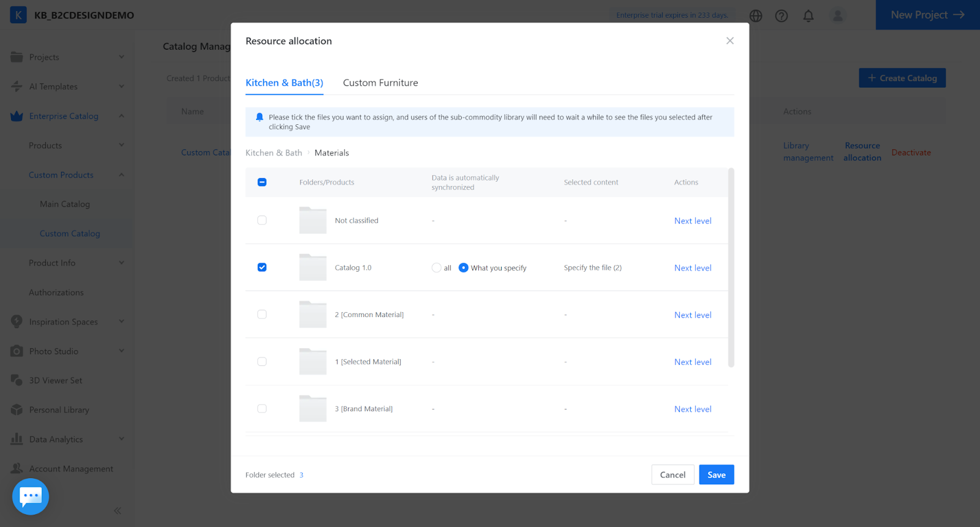Close the Resource allocation dialog

[x=730, y=40]
